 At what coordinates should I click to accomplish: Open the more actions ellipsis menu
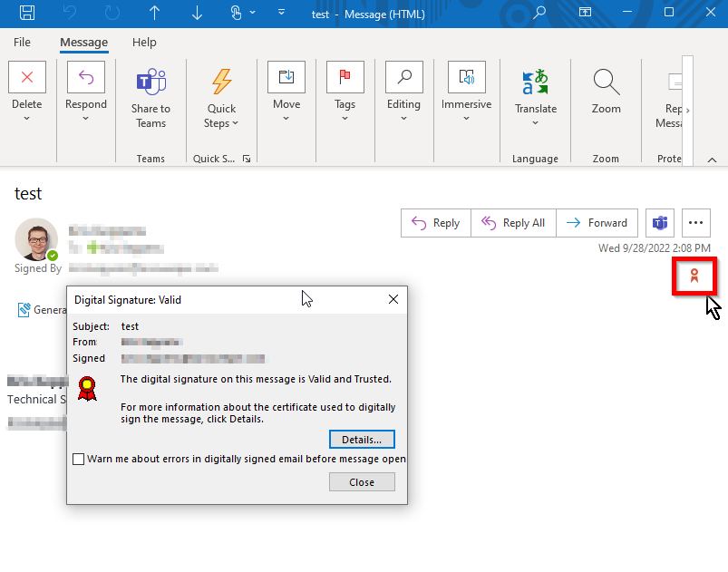(x=695, y=223)
